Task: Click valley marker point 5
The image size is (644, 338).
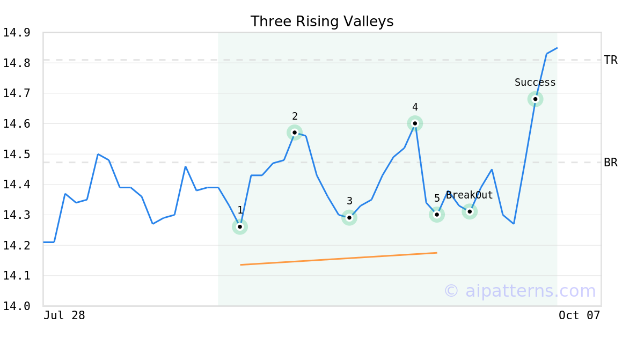Action: click(x=437, y=215)
